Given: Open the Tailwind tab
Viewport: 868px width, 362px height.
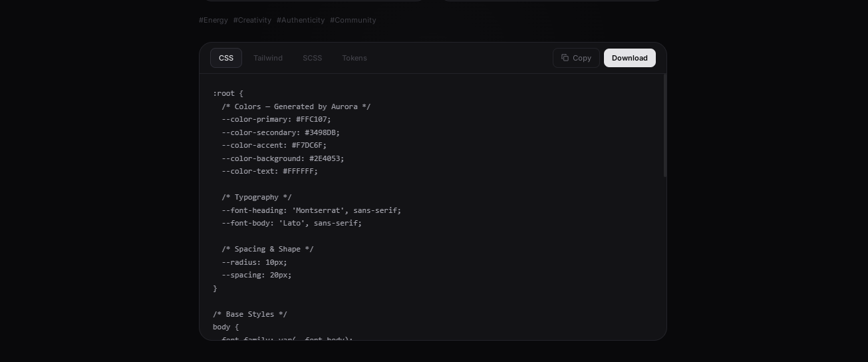Looking at the screenshot, I should [x=268, y=58].
